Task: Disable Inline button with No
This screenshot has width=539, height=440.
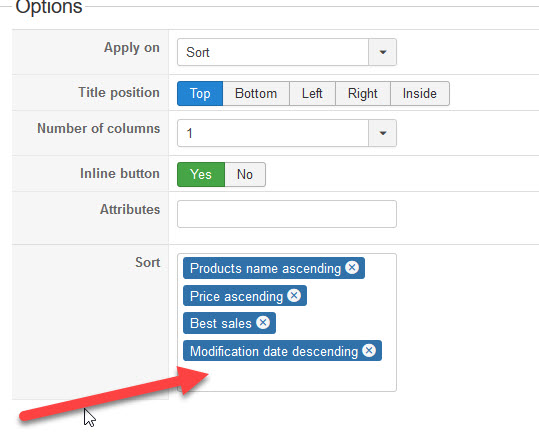Action: tap(245, 175)
